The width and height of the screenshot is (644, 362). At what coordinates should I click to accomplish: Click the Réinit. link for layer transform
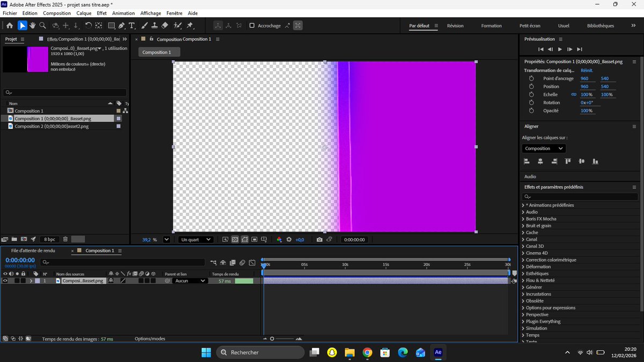click(x=587, y=70)
